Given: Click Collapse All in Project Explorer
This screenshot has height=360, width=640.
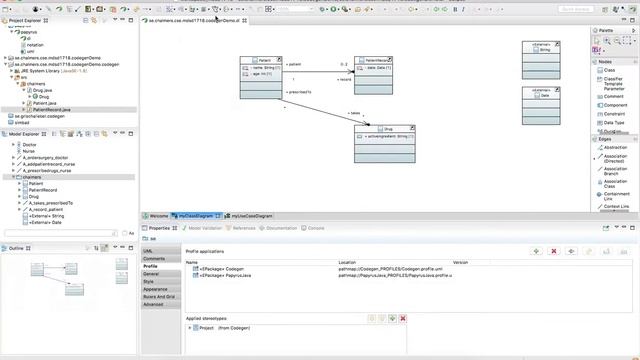Looking at the screenshot, I should pos(86,20).
